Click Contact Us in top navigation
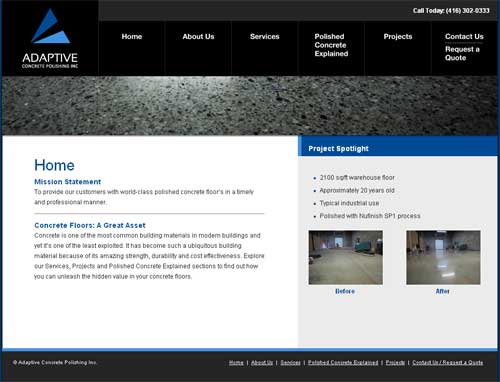500x382 pixels. tap(464, 37)
